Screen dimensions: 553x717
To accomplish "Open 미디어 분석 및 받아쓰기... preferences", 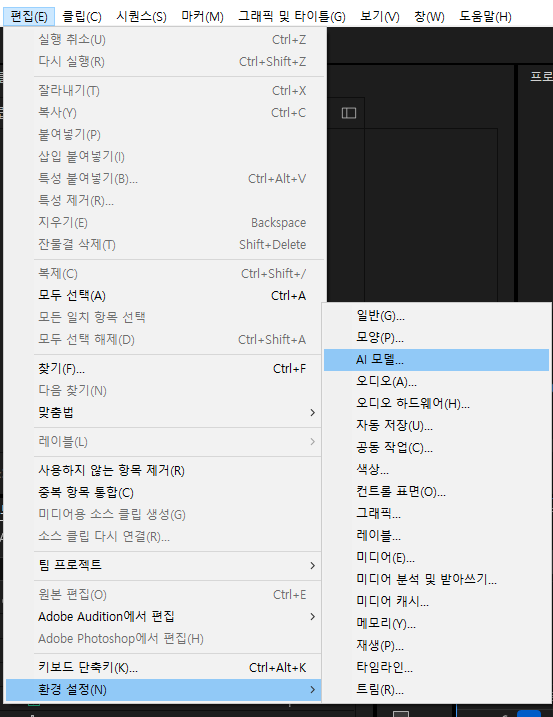I will click(436, 579).
